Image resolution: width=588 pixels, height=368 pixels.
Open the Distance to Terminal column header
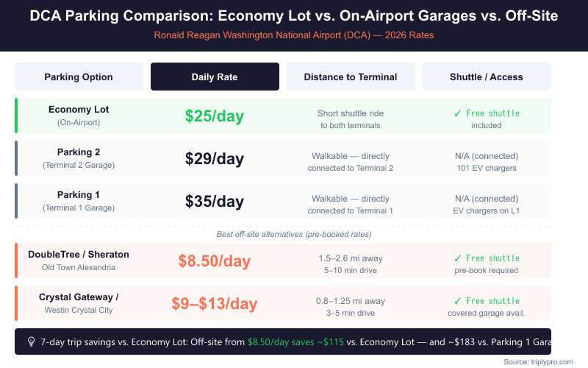[x=351, y=77]
